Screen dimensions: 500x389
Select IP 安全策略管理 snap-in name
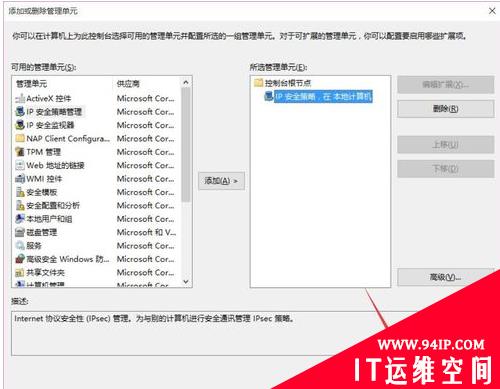[x=54, y=112]
